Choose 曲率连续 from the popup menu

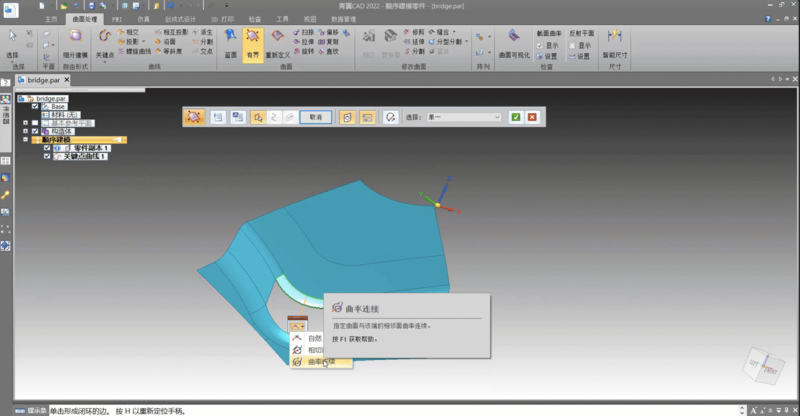(321, 361)
